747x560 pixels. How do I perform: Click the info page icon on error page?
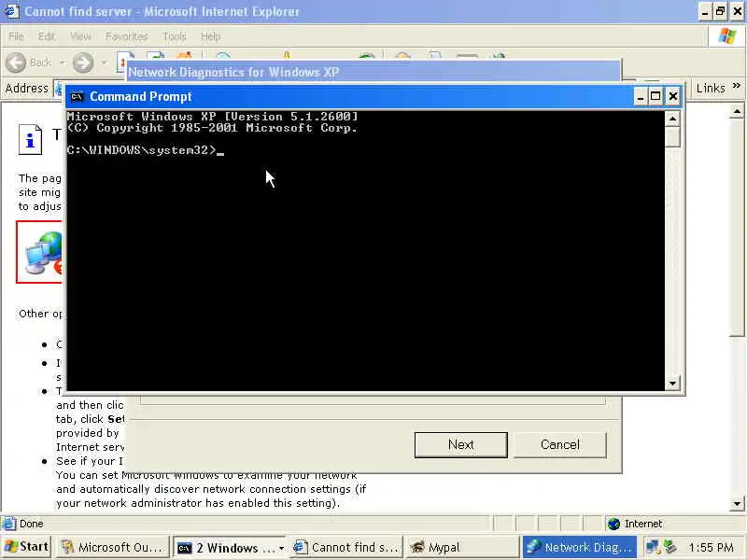pos(30,139)
